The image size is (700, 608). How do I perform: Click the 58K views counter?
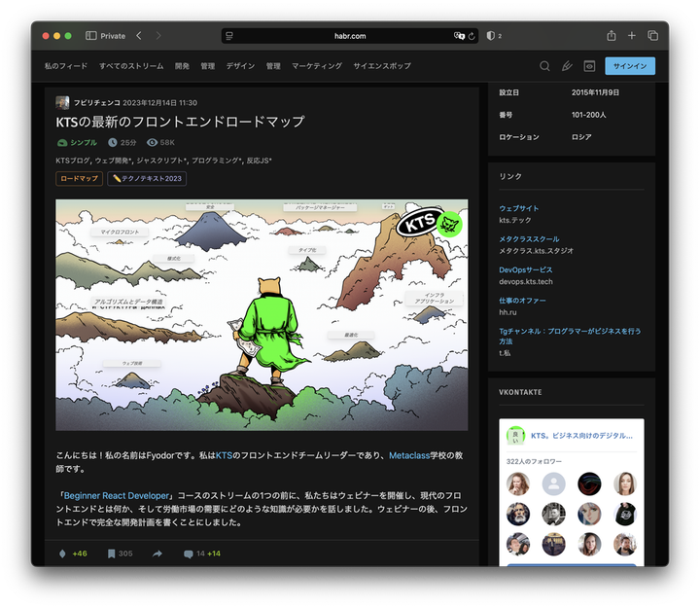[161, 142]
